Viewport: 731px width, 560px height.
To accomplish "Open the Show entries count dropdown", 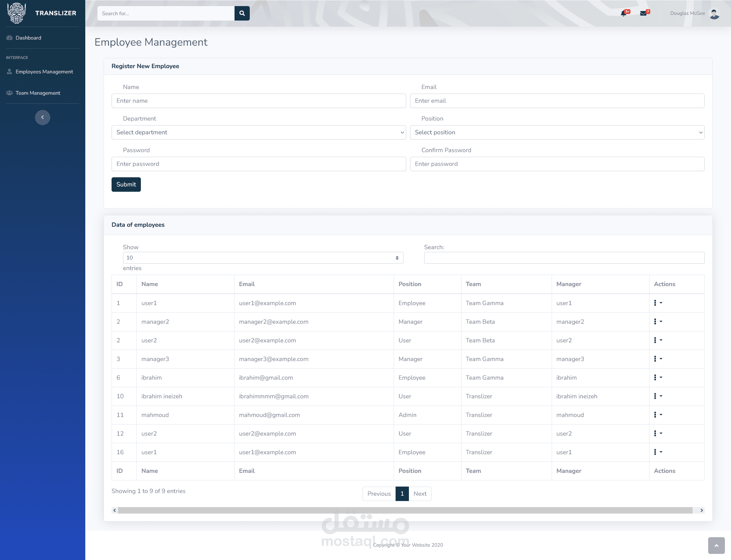I will 263,258.
